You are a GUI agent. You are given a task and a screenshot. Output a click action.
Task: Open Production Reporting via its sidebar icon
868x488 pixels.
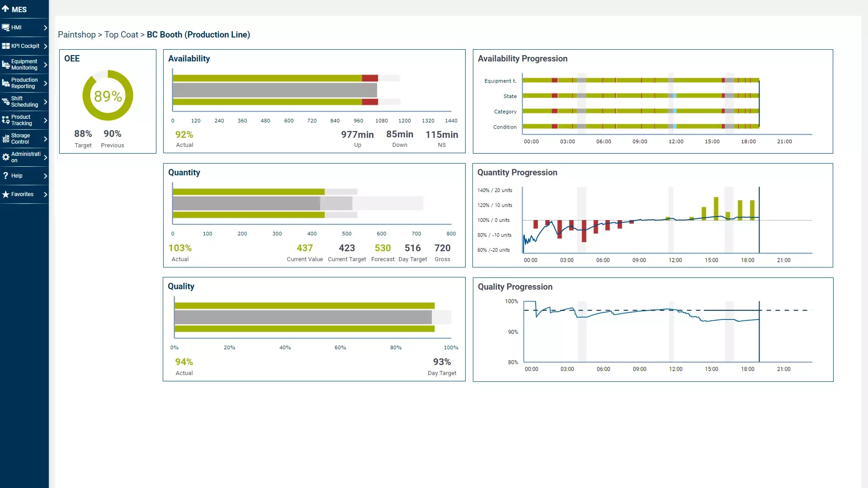pyautogui.click(x=6, y=83)
